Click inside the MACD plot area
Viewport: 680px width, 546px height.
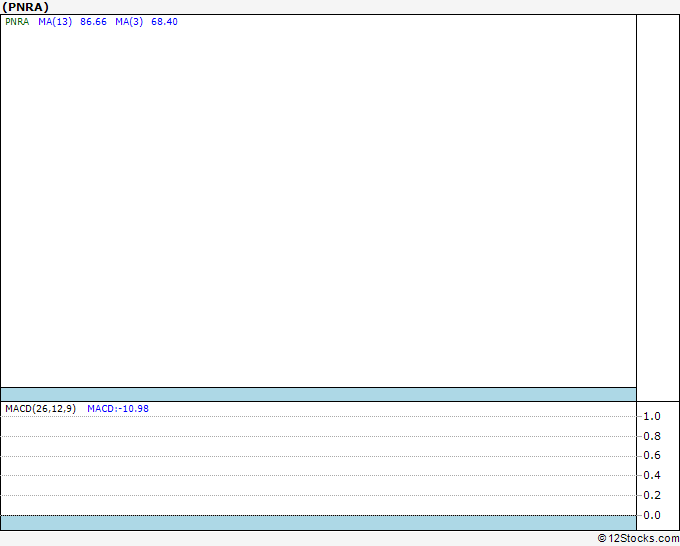click(x=318, y=464)
